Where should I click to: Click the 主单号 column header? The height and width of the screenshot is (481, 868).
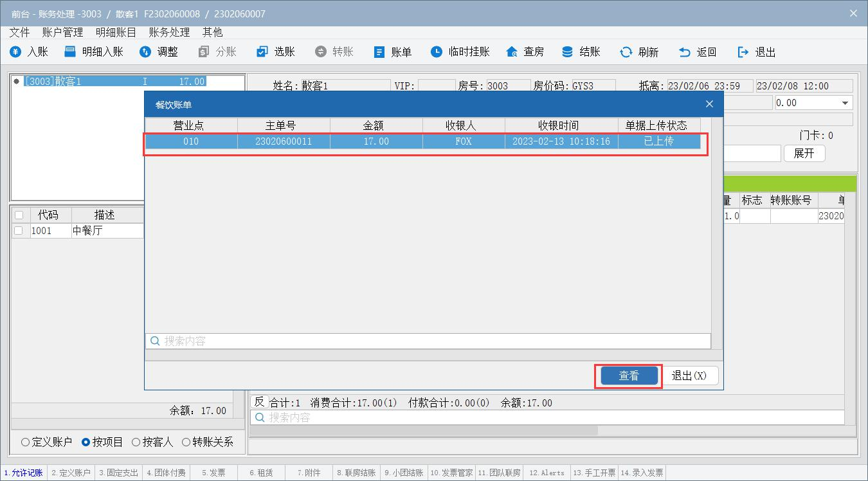[x=284, y=125]
